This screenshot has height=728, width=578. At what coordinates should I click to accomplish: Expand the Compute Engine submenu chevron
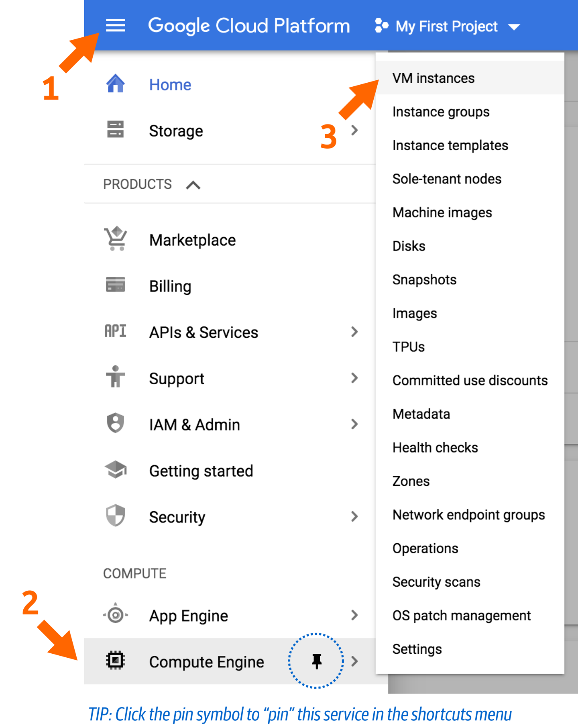click(354, 661)
